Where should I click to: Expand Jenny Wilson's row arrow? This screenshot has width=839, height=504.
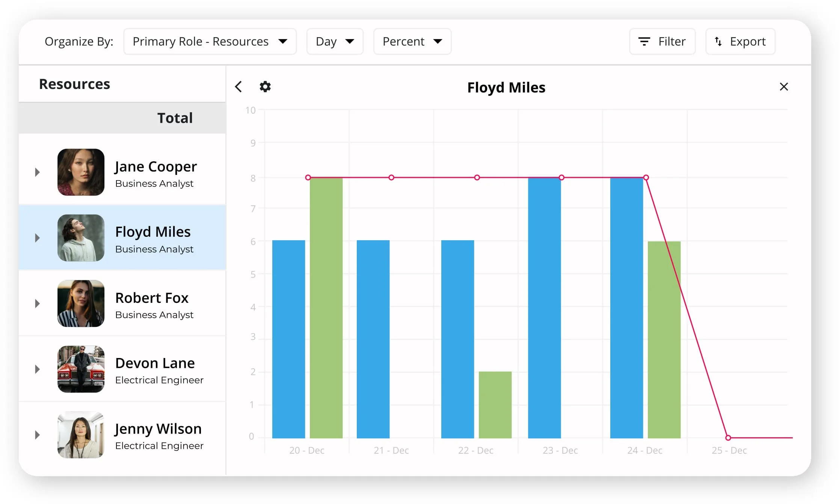37,435
